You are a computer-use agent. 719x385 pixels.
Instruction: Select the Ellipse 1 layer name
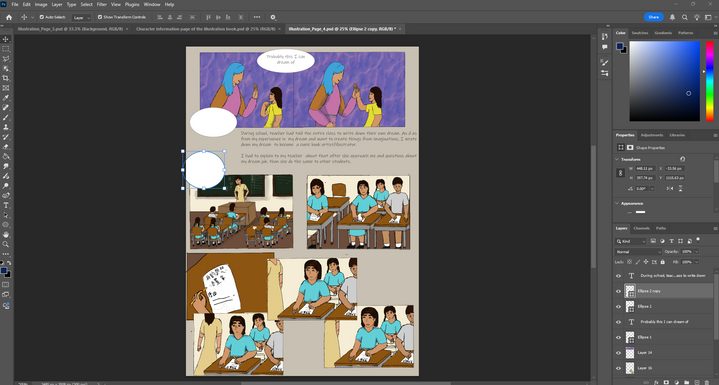644,337
